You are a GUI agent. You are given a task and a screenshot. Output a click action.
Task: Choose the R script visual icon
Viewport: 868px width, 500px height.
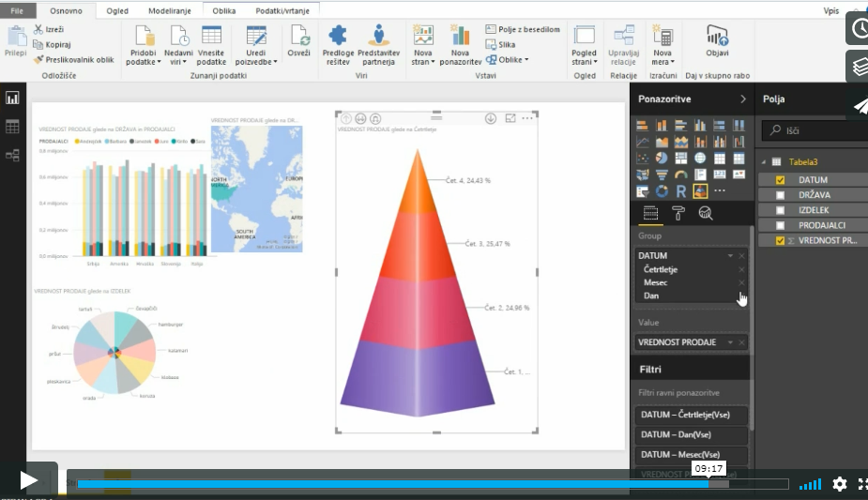(681, 191)
